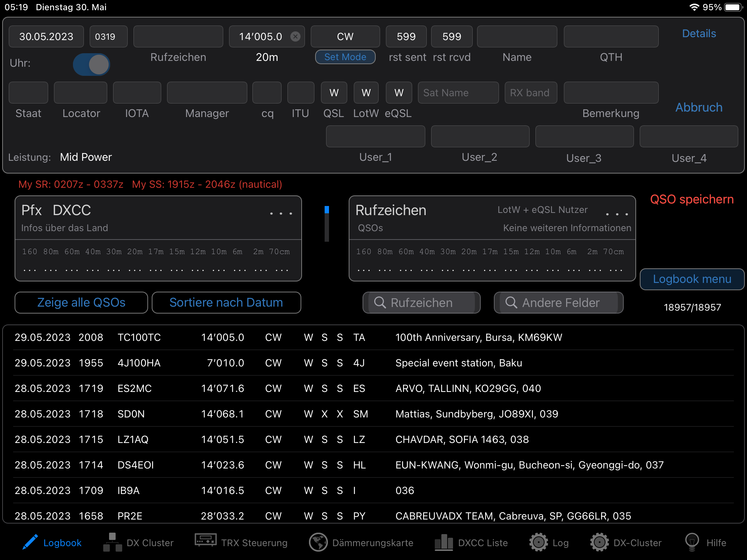The image size is (747, 560).
Task: Expand Pfx DXCC panel three dots
Action: click(x=281, y=213)
